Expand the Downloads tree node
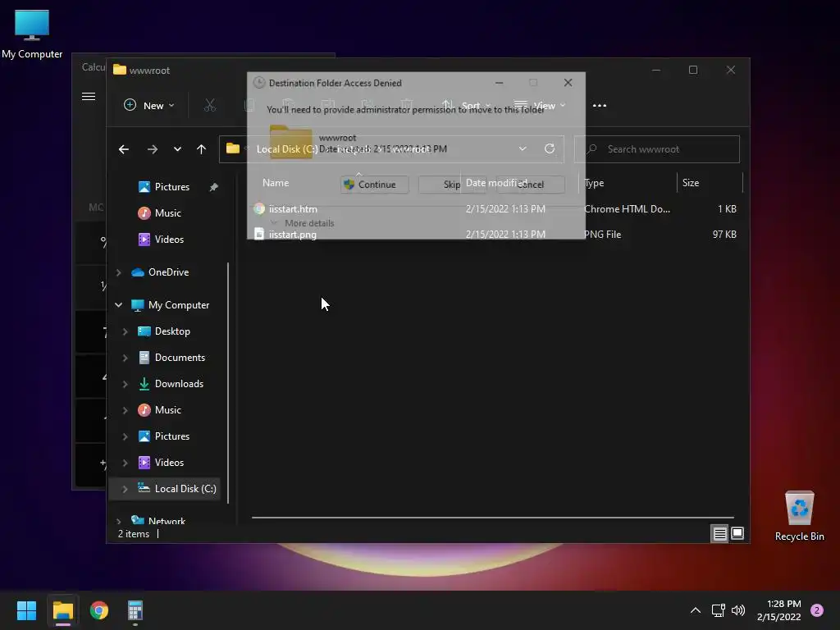 click(x=125, y=384)
